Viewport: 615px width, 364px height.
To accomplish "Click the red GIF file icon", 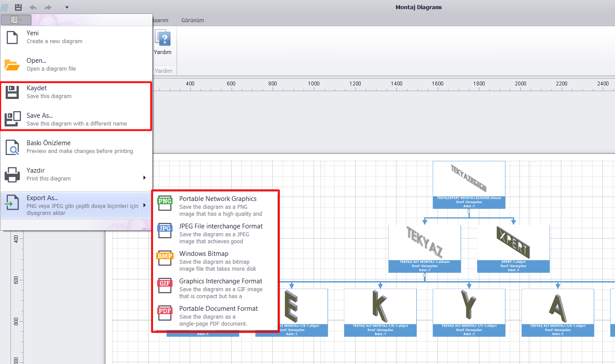I will point(165,286).
